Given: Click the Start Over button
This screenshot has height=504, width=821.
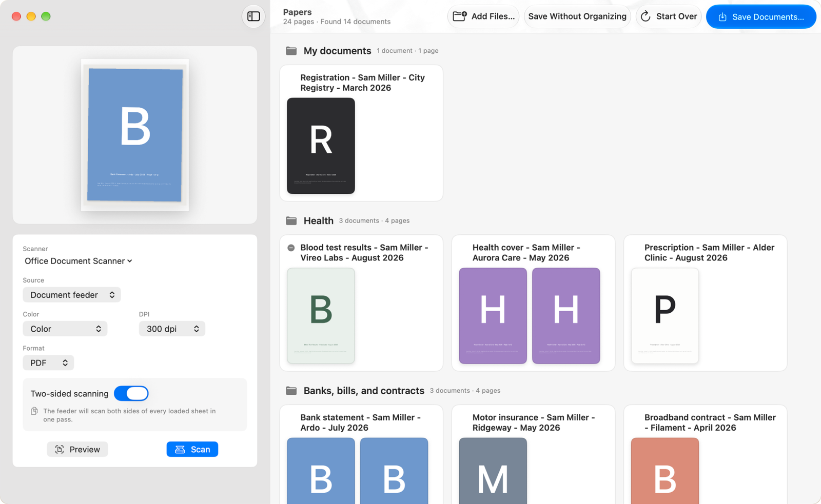Looking at the screenshot, I should pyautogui.click(x=669, y=16).
